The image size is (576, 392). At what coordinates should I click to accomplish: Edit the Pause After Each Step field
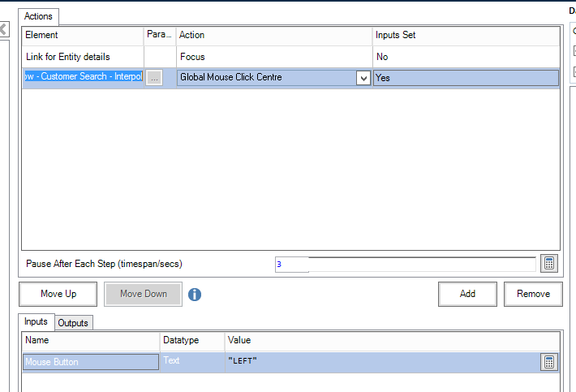click(404, 264)
